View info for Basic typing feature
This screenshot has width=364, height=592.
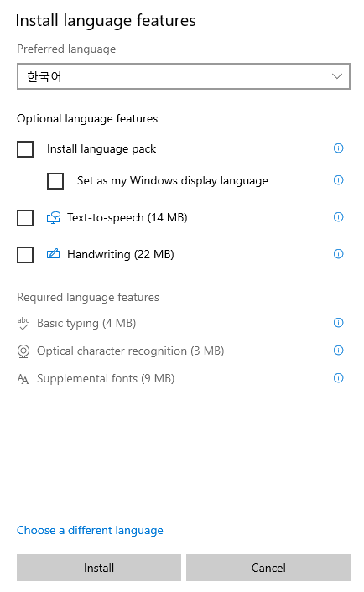point(338,323)
